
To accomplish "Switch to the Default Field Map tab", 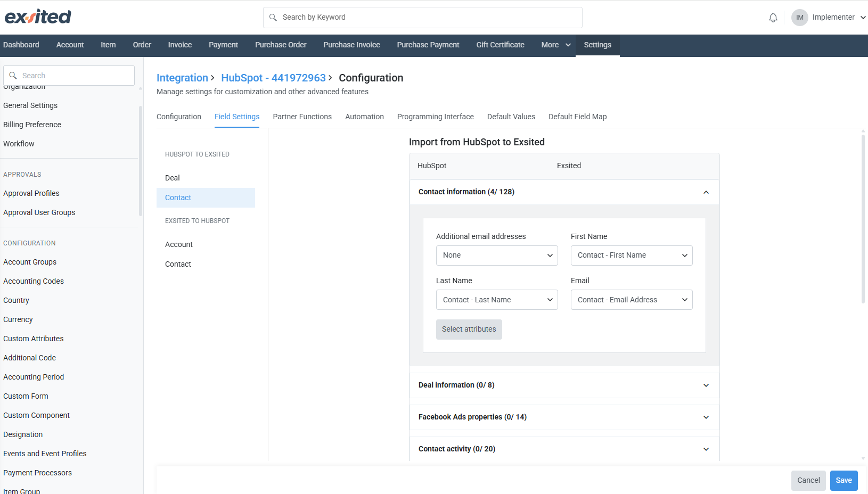I will click(578, 117).
